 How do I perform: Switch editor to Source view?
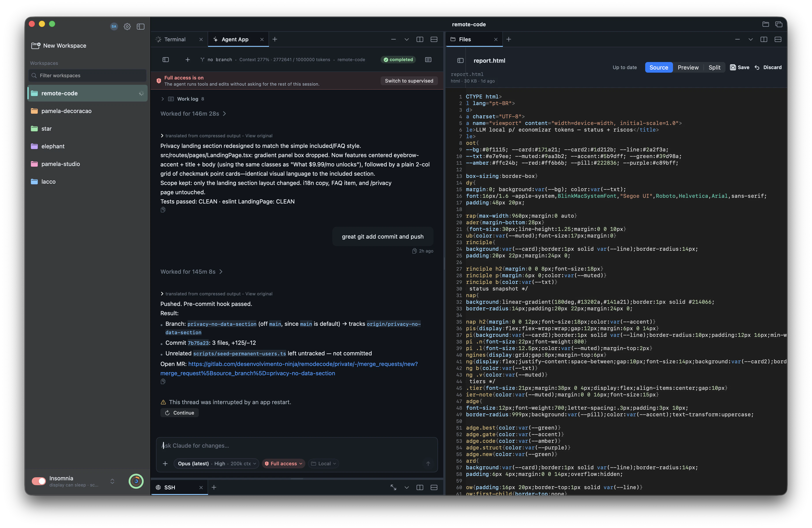(x=658, y=67)
